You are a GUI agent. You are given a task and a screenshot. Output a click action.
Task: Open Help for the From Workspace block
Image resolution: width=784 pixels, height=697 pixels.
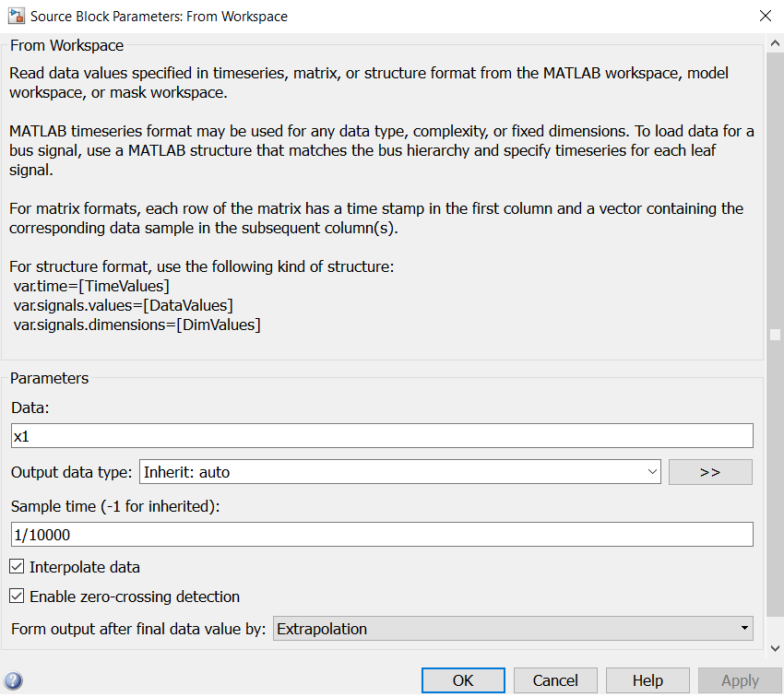(x=647, y=680)
